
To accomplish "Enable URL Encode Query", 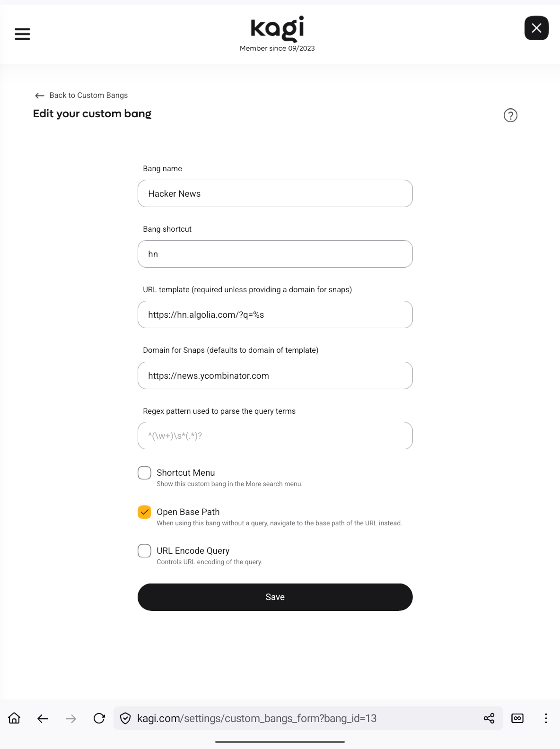I will click(144, 550).
